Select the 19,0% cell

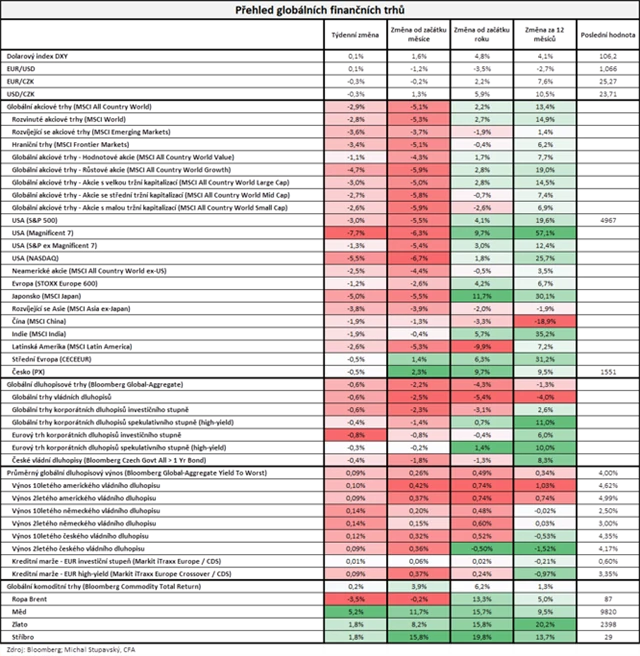tap(545, 170)
